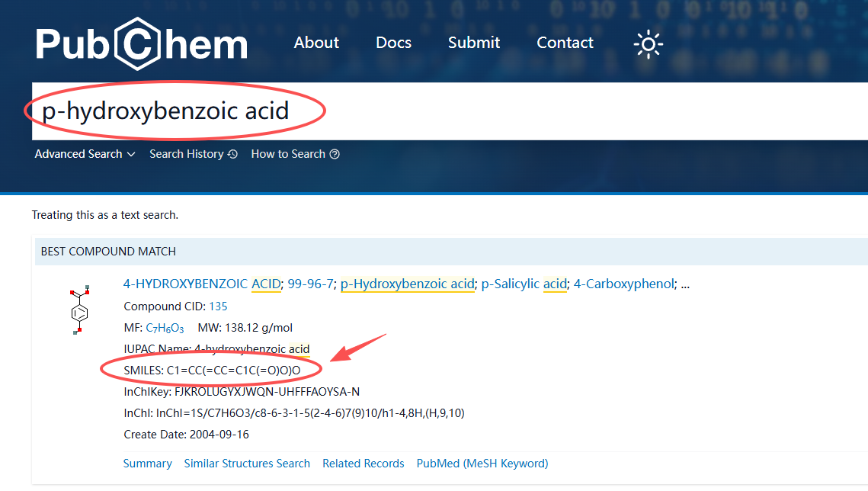The image size is (868, 491).
Task: Open the 4-HYDROXYBENZOIC ACID compound title link
Action: 202,284
